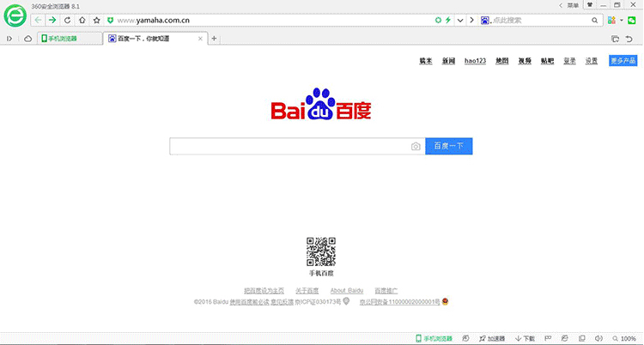Open the 意见反馈 feedback link

282,302
